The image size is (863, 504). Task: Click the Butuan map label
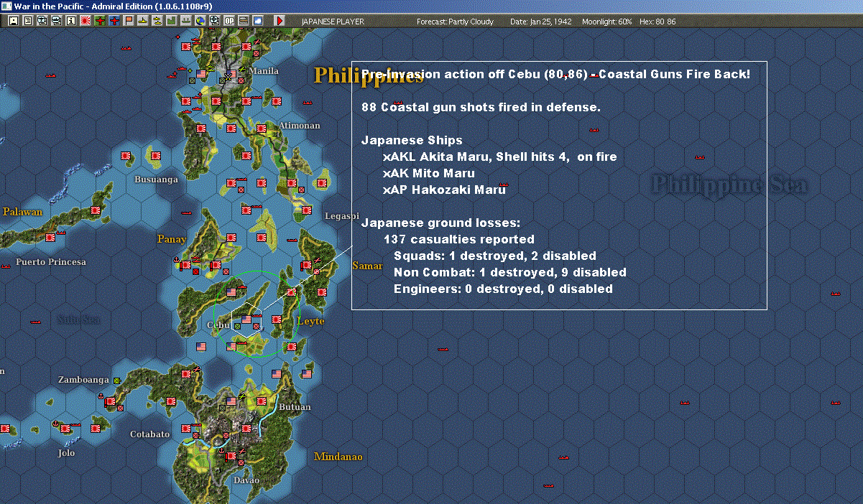coord(295,407)
